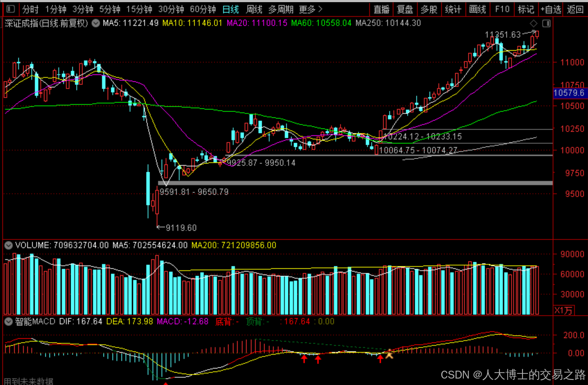Image resolution: width=588 pixels, height=385 pixels.
Task: Activate the 画线 drawing tools
Action: [x=477, y=9]
